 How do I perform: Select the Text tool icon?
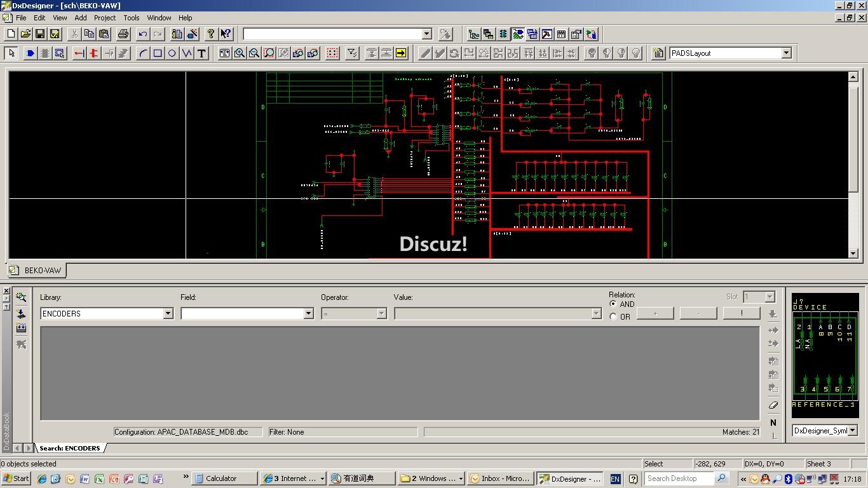click(201, 53)
